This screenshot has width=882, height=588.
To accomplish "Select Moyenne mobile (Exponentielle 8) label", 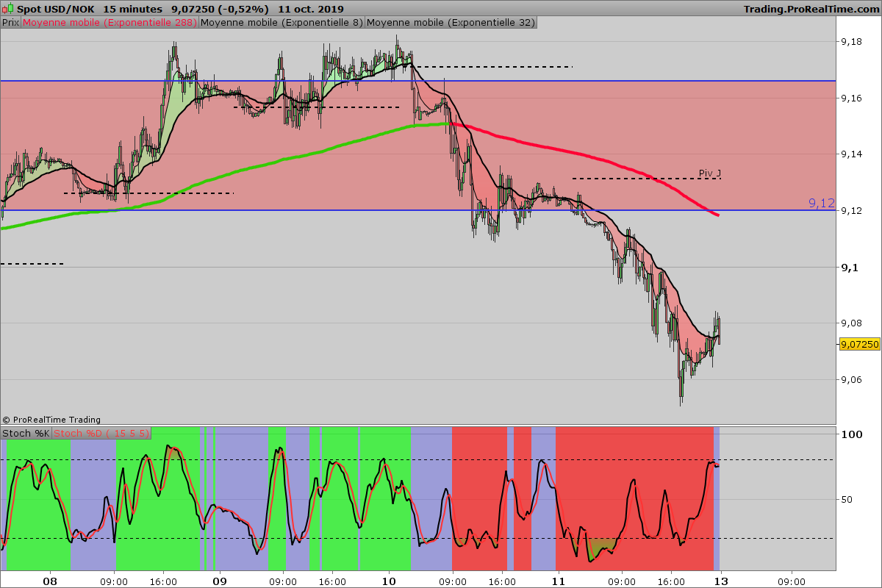I will click(282, 23).
